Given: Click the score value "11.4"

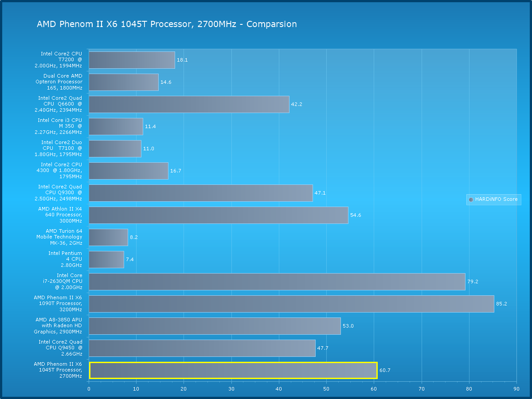Looking at the screenshot, I should click(150, 126).
